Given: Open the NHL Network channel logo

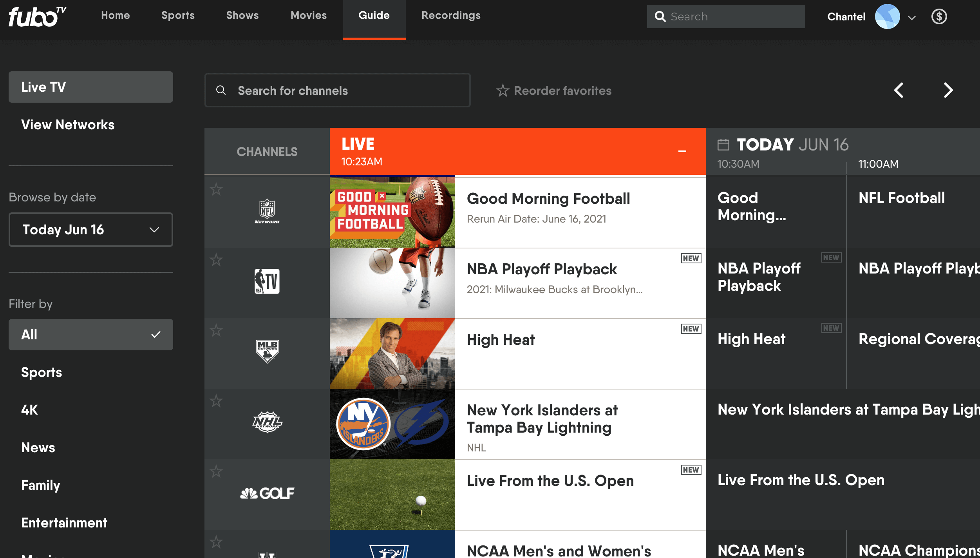Looking at the screenshot, I should [x=267, y=422].
